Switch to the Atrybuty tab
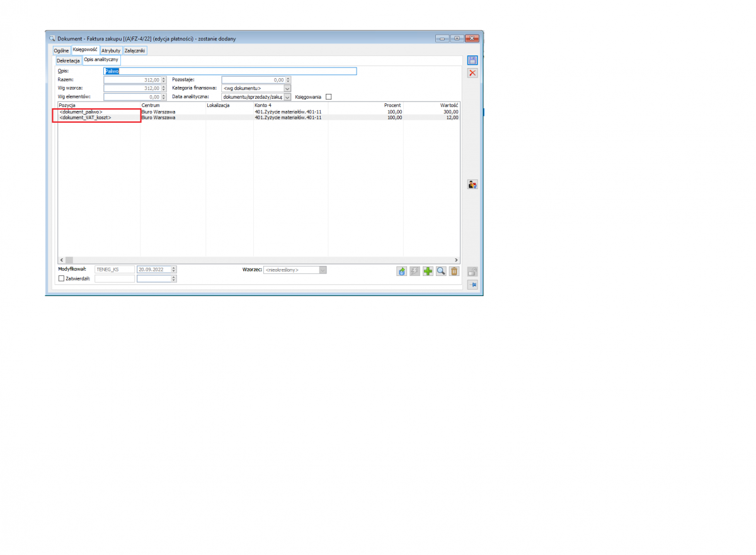Screen dimensions: 756x555 pos(111,50)
